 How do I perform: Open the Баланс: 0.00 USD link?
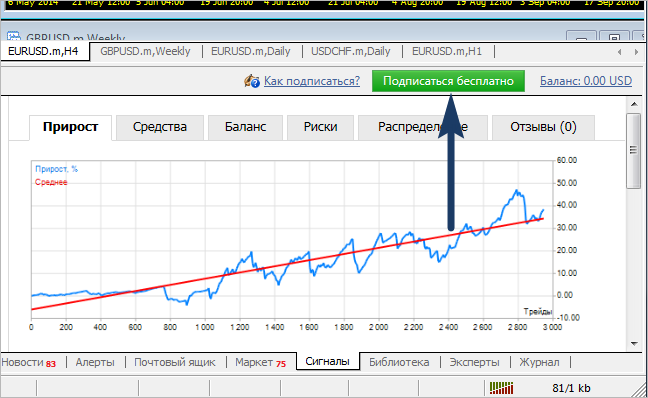coord(586,81)
